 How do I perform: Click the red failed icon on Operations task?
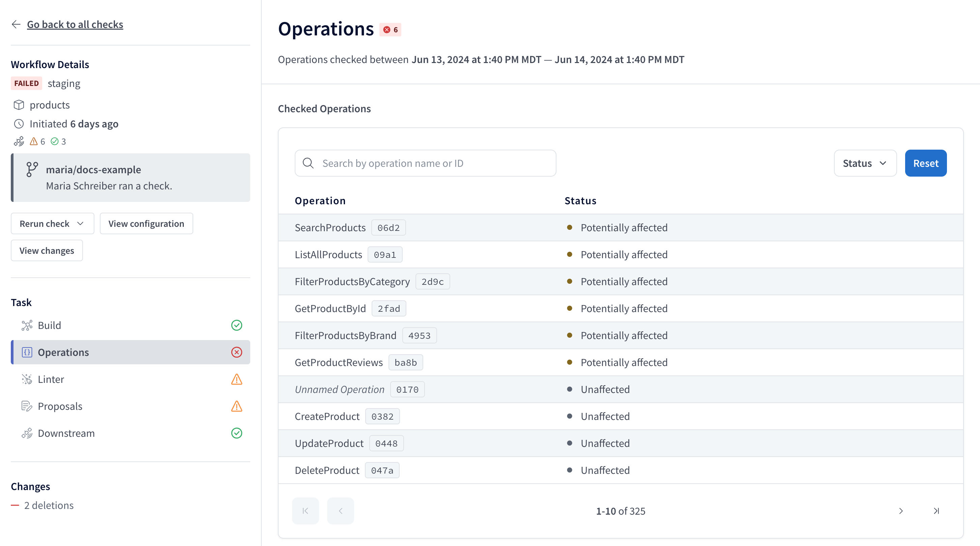pyautogui.click(x=237, y=353)
